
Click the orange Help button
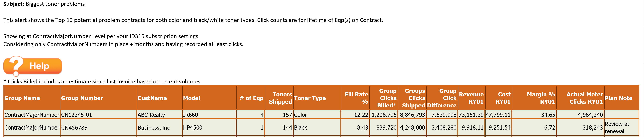[x=33, y=66]
